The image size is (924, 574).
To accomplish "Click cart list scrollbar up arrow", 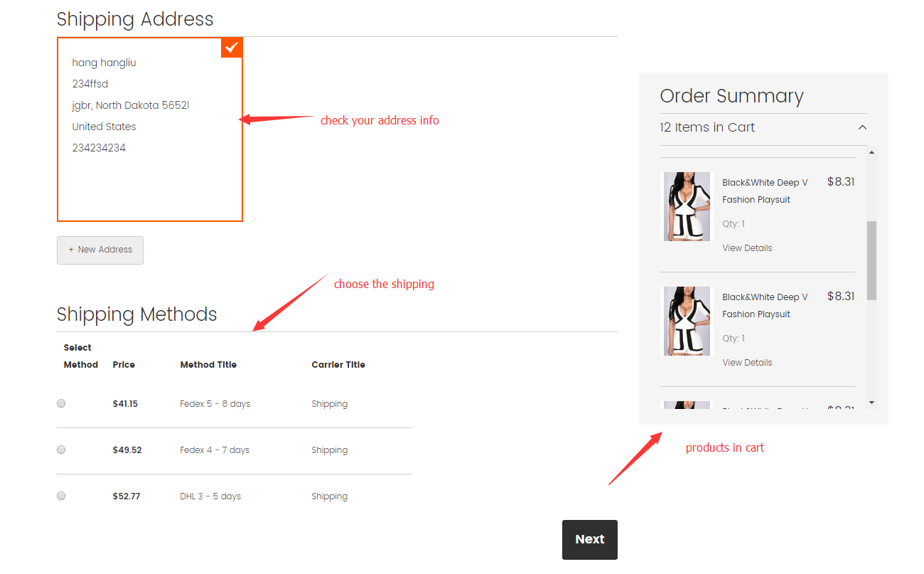I will pyautogui.click(x=871, y=152).
